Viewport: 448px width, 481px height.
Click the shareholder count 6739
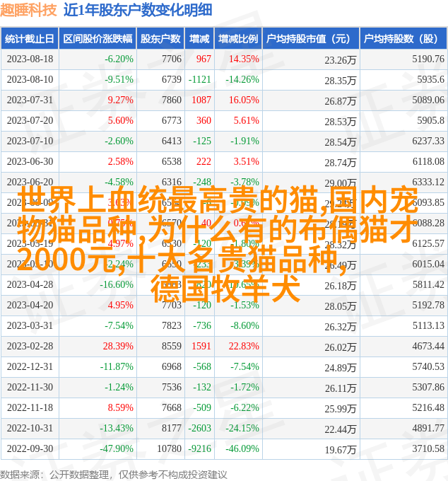(172, 79)
